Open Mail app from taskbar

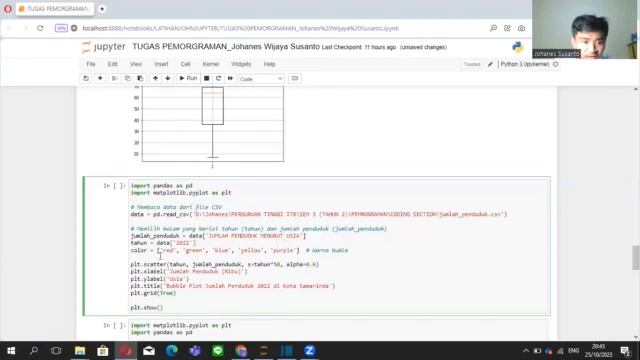[x=149, y=351]
